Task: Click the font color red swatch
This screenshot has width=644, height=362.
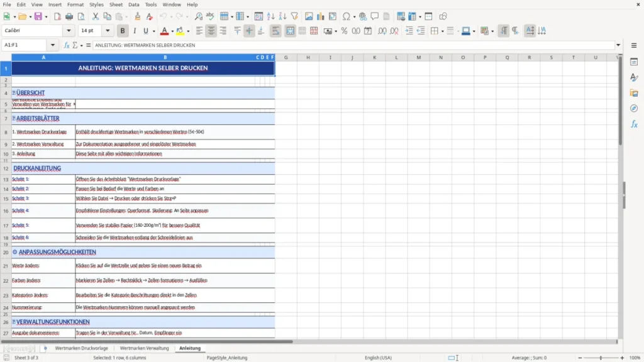Action: 164,31
